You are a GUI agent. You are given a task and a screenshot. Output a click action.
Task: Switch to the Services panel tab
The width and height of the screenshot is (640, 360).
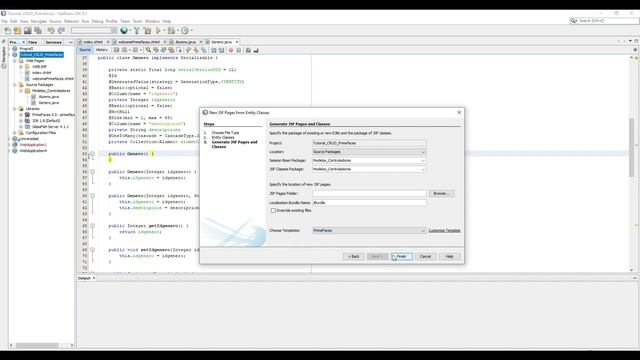pyautogui.click(x=53, y=42)
